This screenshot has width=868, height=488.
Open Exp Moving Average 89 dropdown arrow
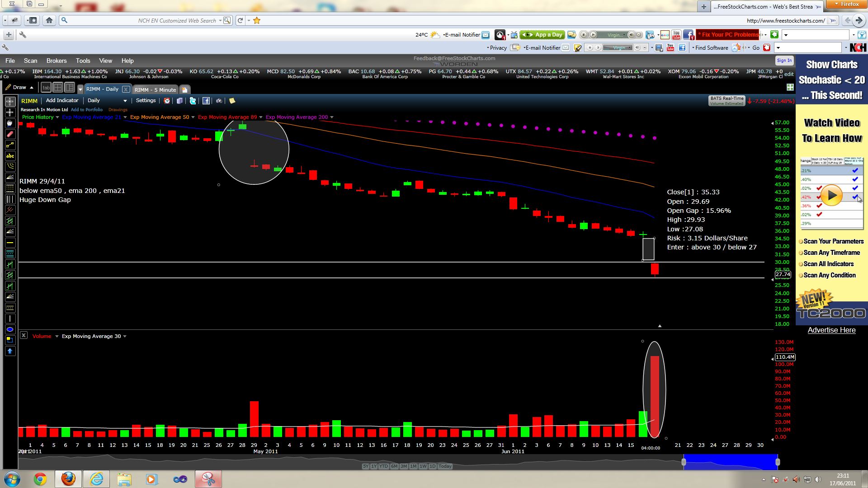[x=261, y=117]
